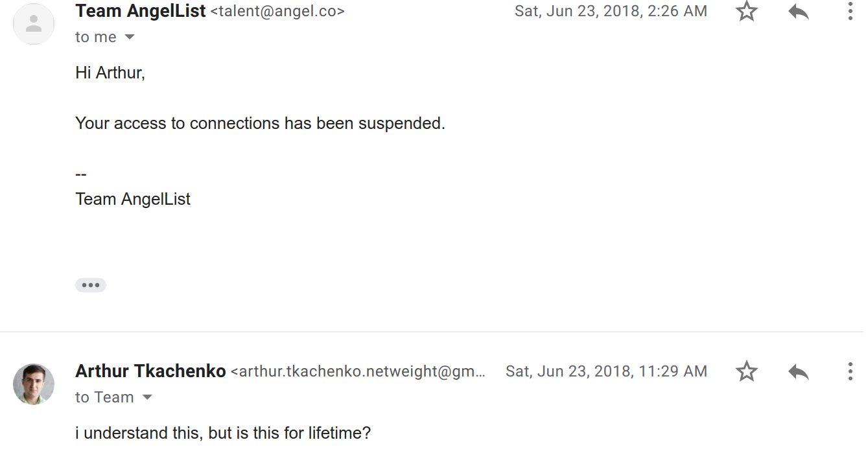Image resolution: width=868 pixels, height=451 pixels.
Task: Click Arthur's truncated gmail address
Action: tap(358, 372)
